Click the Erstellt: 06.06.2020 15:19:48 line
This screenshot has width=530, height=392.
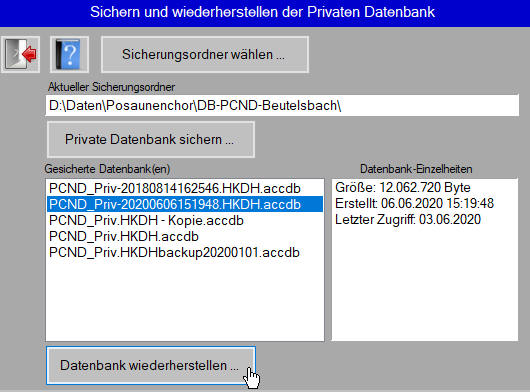[x=414, y=203]
